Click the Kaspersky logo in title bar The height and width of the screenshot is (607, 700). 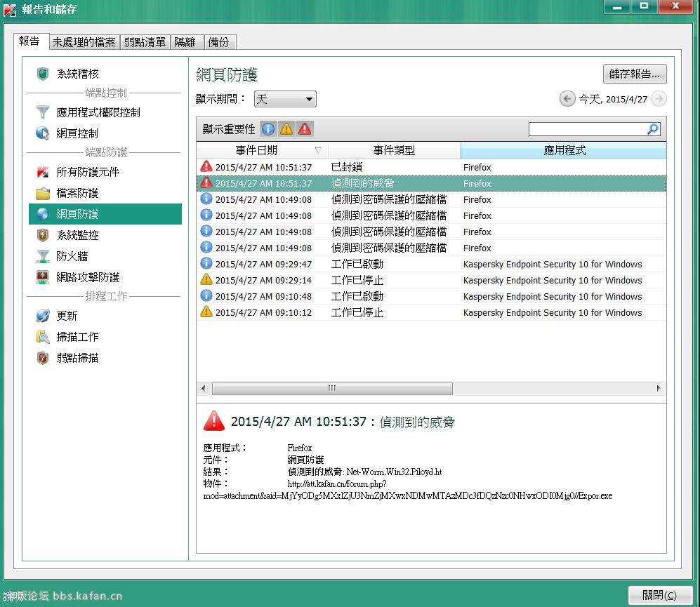click(x=10, y=9)
